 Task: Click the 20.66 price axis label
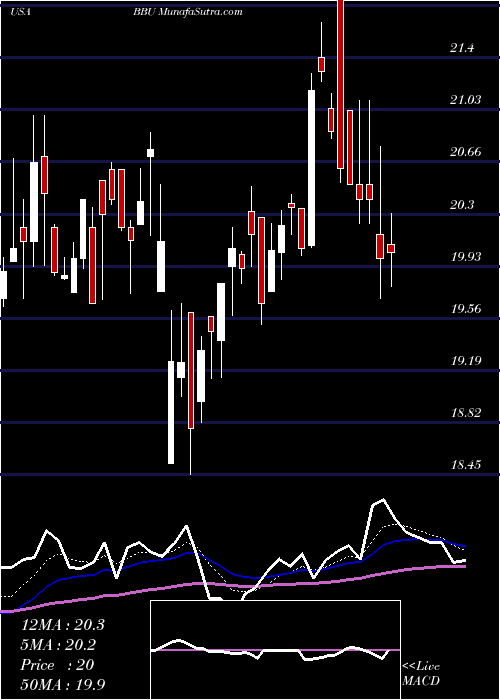click(x=466, y=152)
